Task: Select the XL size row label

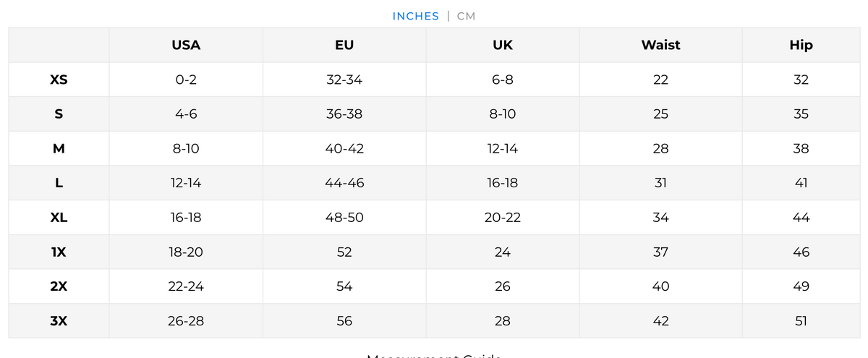Action: tap(59, 218)
